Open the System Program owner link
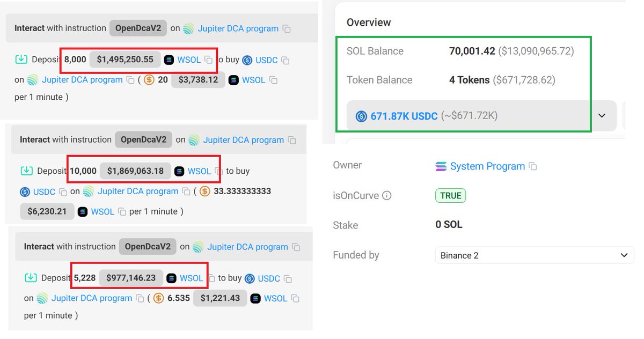 [487, 166]
